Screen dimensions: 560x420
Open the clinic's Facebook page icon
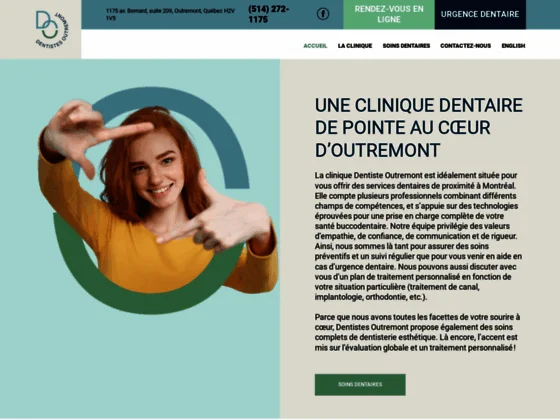tap(323, 14)
